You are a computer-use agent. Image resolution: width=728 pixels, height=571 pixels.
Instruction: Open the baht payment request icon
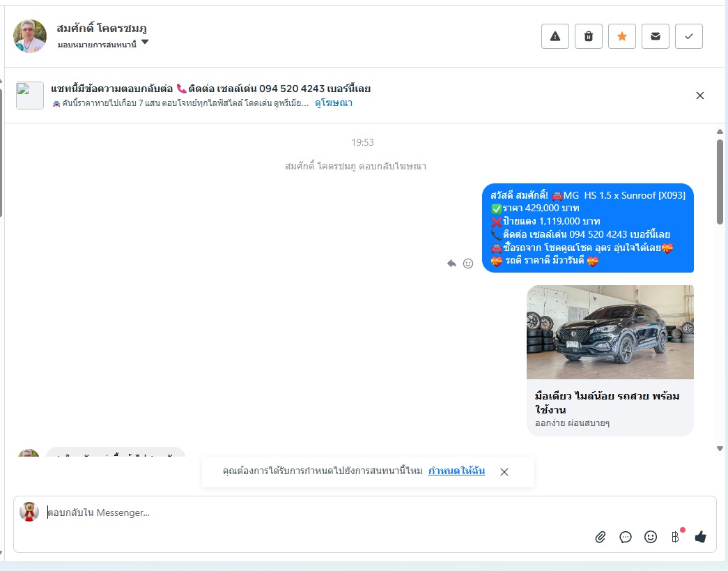pos(676,537)
